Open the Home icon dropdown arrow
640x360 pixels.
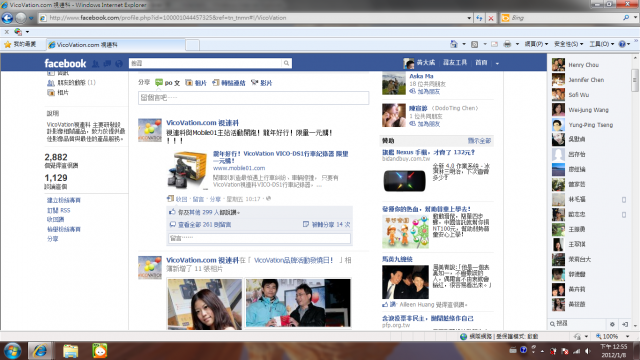[x=464, y=44]
